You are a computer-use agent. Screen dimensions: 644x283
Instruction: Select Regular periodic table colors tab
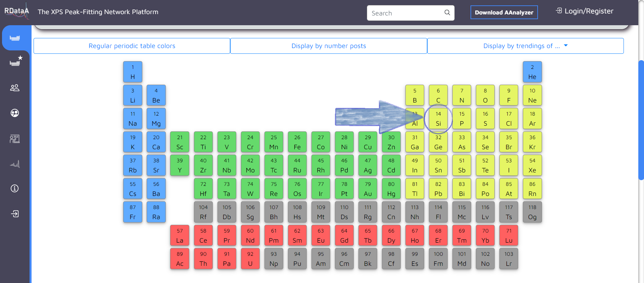(132, 46)
